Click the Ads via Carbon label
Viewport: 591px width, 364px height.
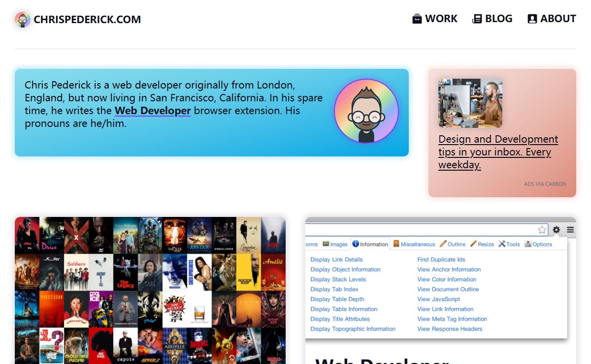545,184
